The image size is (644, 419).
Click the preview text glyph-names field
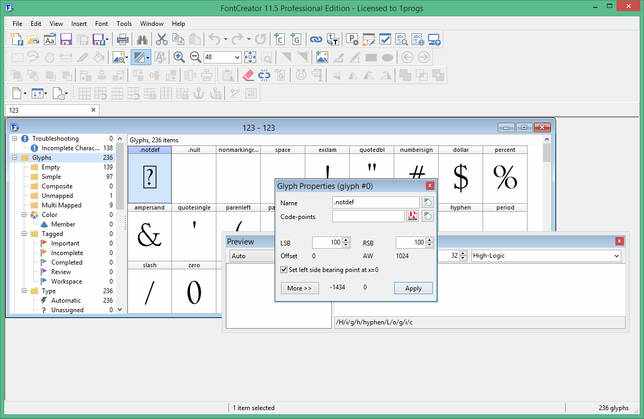click(x=480, y=322)
